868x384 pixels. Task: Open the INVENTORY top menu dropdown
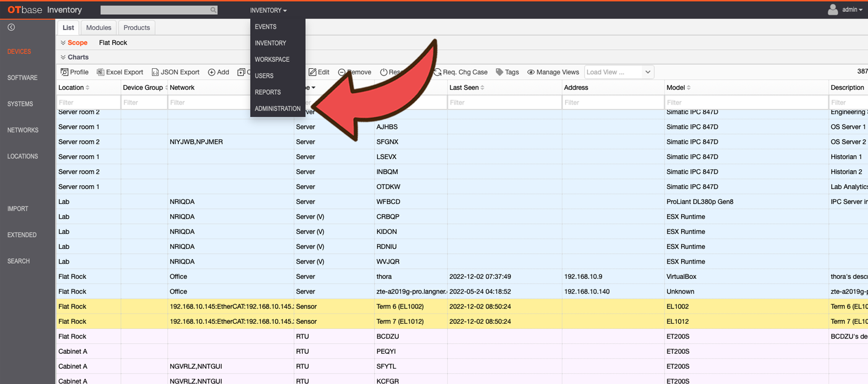(x=268, y=10)
